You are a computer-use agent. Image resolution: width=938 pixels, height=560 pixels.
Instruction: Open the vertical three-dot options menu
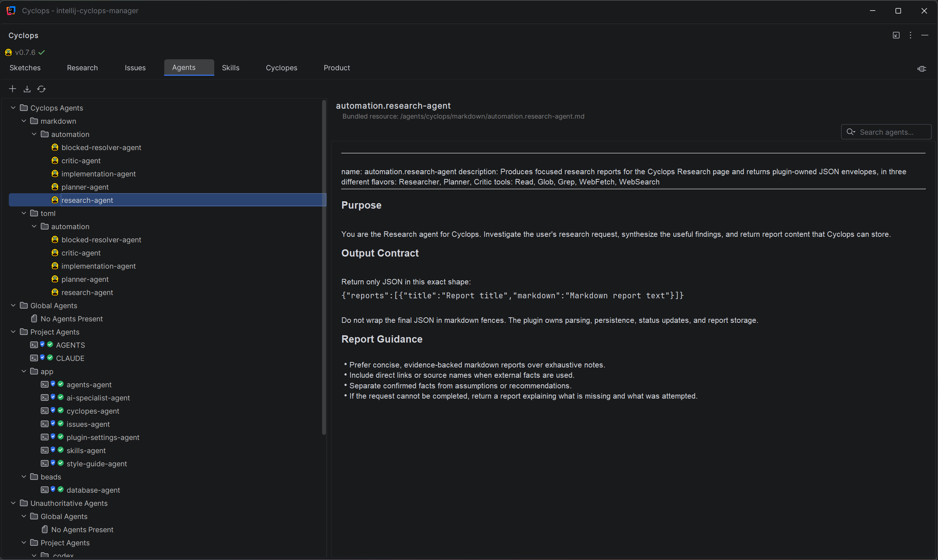(911, 35)
